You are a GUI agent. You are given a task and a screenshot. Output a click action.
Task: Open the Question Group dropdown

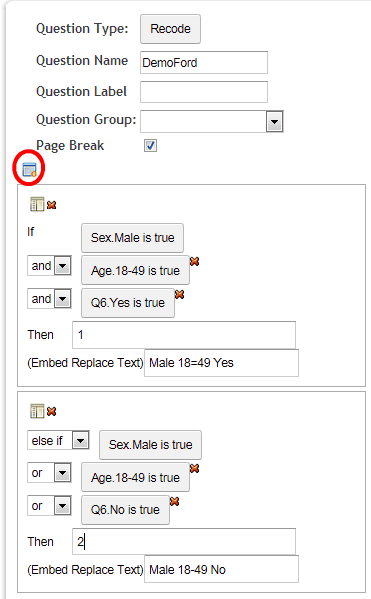point(274,122)
